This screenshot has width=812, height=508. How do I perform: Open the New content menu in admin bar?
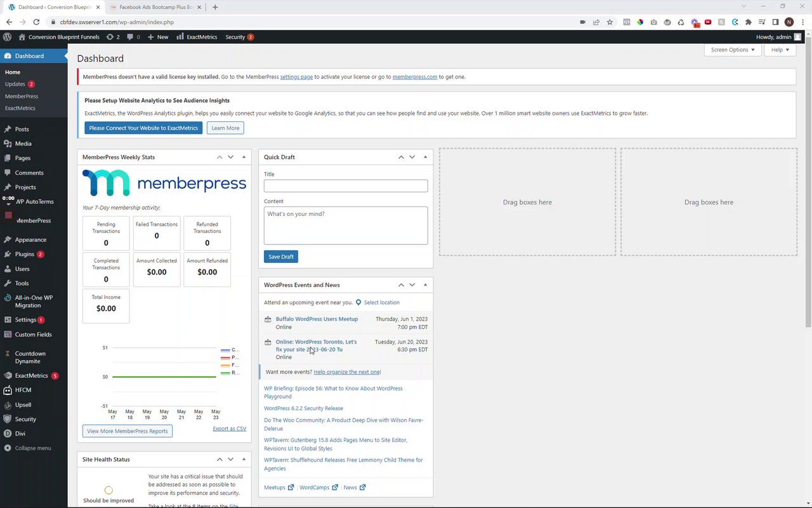point(158,37)
